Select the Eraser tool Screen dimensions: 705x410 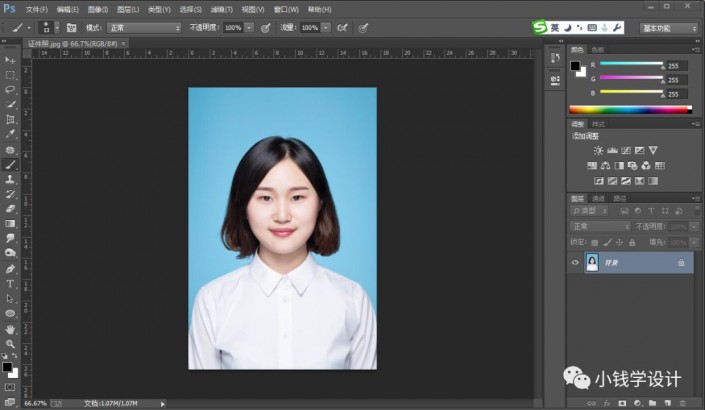(10, 209)
